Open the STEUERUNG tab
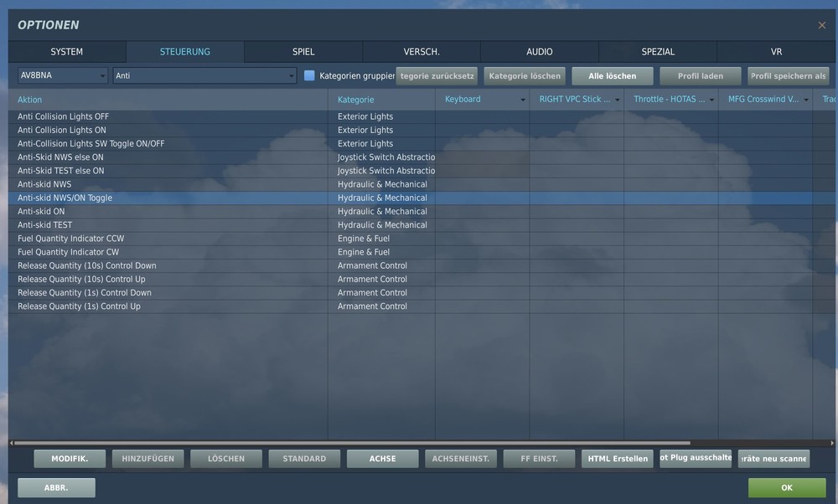Viewport: 838px width, 504px height. [x=185, y=52]
